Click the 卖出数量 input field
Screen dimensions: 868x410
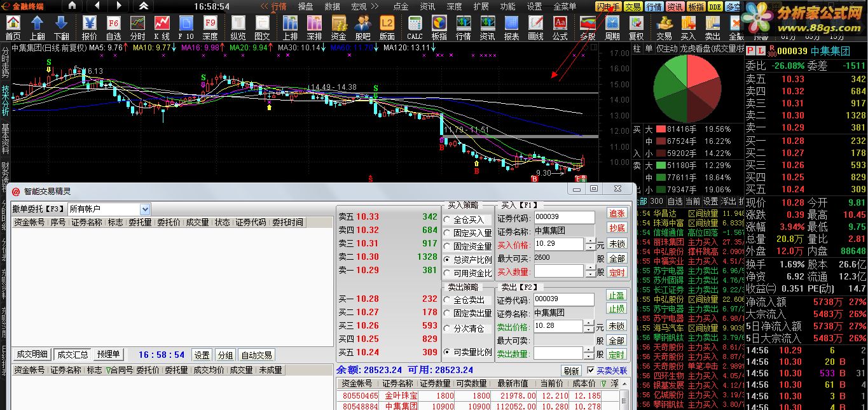558,353
